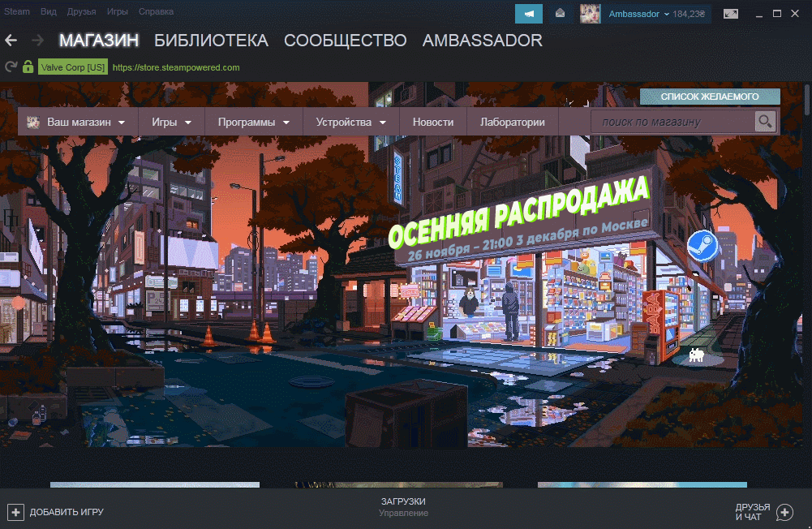Go back with the left arrow
Viewport: 812px width, 529px height.
click(11, 40)
